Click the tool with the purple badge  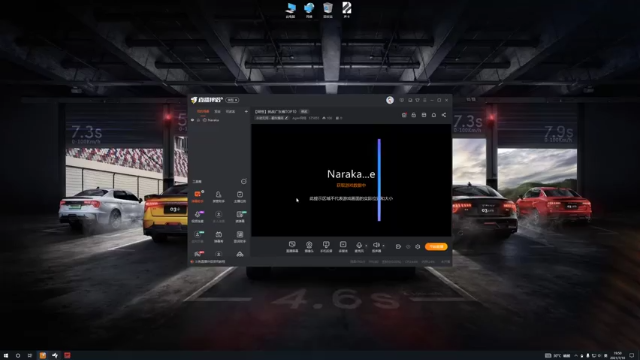coord(198,216)
